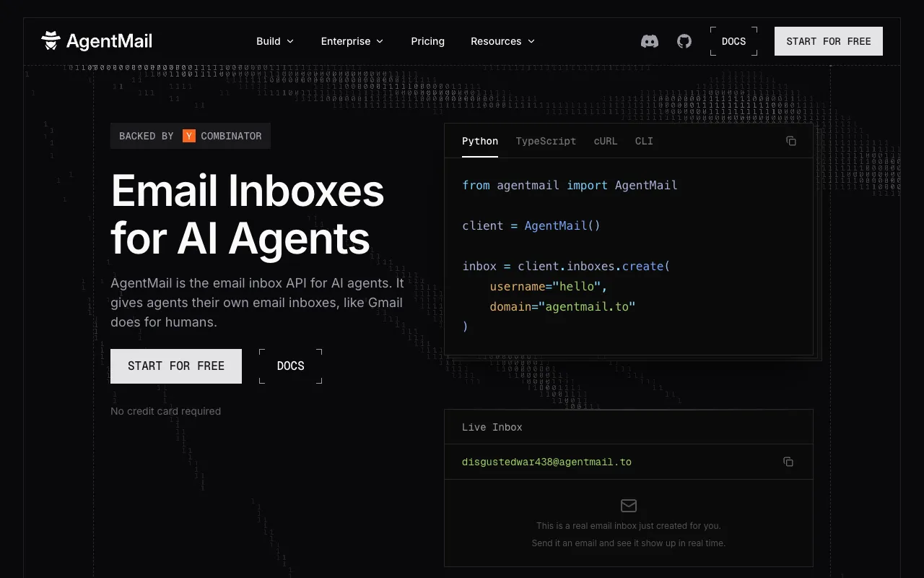Click 'Send it an email' text
The height and width of the screenshot is (578, 924).
coord(629,543)
